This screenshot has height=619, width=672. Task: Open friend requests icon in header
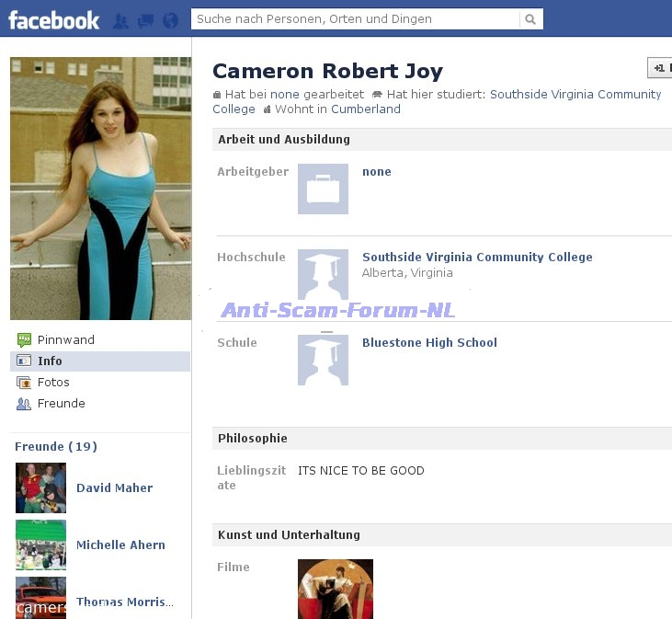pos(120,20)
